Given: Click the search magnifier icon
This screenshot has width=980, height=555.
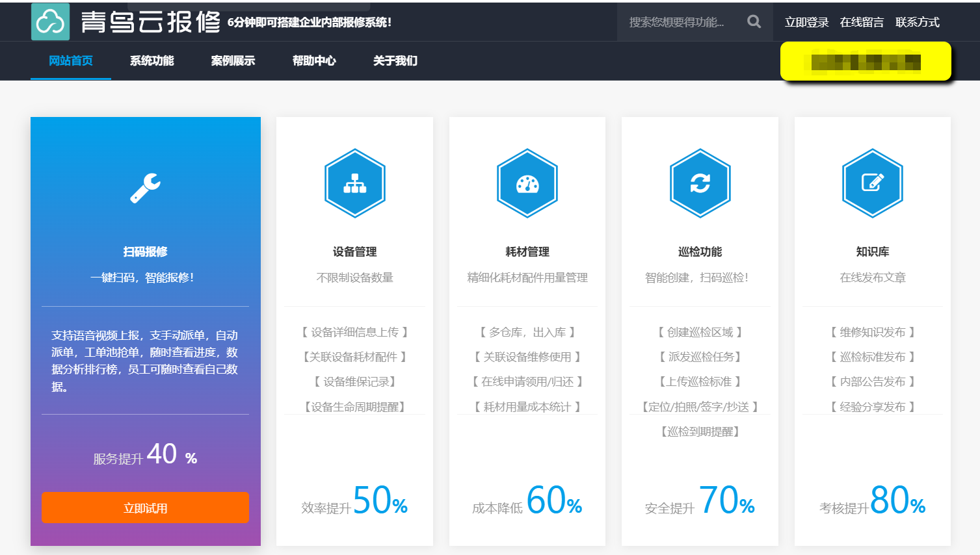Looking at the screenshot, I should click(x=754, y=22).
